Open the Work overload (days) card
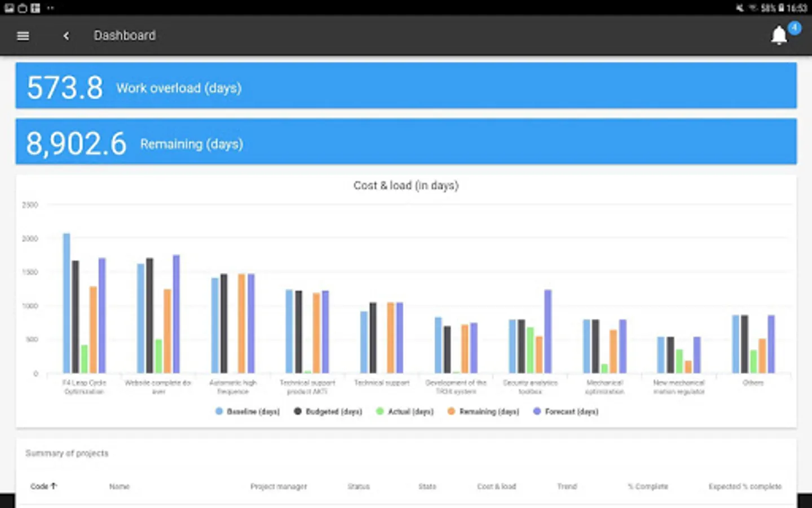The width and height of the screenshot is (812, 508). [x=406, y=85]
